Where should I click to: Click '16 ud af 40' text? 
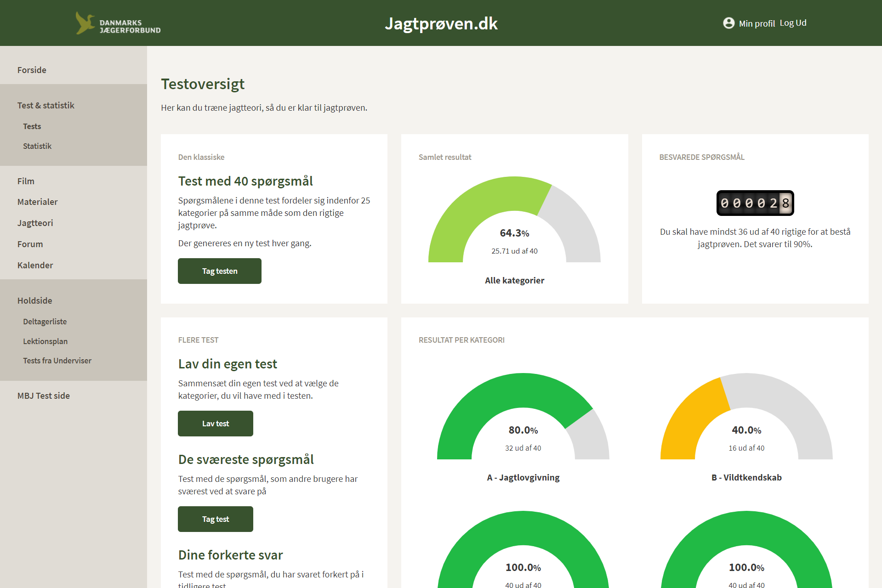coord(746,448)
